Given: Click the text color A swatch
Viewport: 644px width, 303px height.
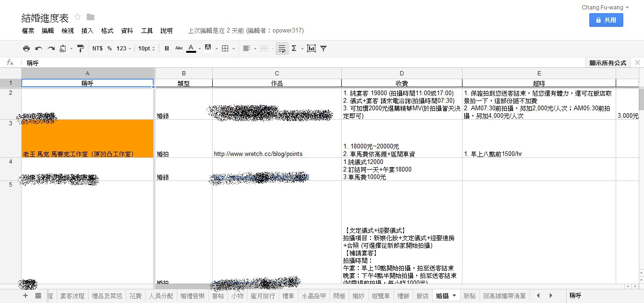Looking at the screenshot, I should pyautogui.click(x=191, y=49).
